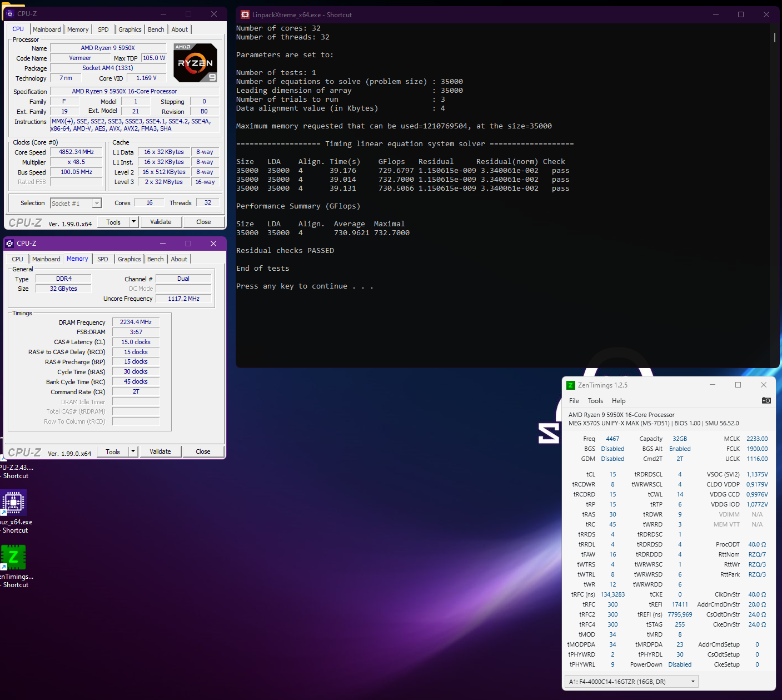Open Tools menu in ZenTimings
The image size is (782, 700).
pyautogui.click(x=595, y=401)
